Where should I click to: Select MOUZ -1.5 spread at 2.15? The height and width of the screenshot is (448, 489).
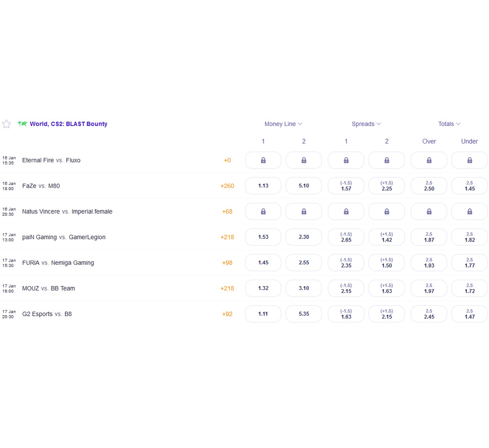point(346,288)
